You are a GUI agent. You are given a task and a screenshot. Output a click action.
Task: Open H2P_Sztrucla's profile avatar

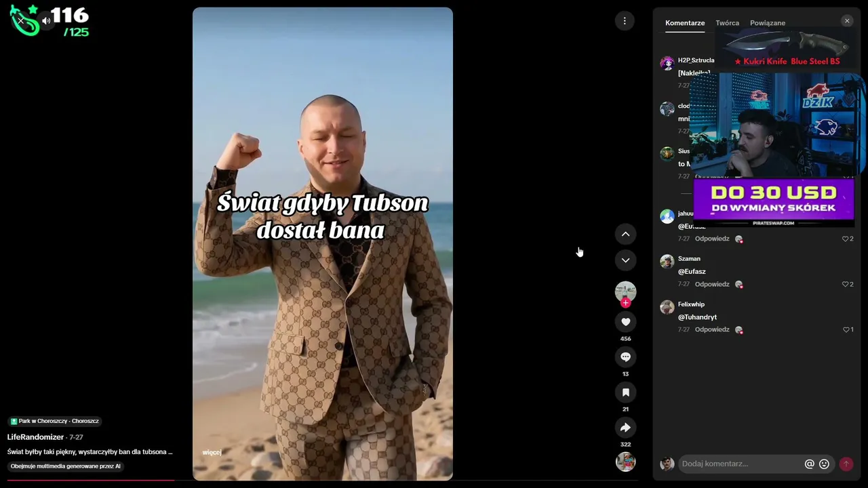click(x=667, y=64)
